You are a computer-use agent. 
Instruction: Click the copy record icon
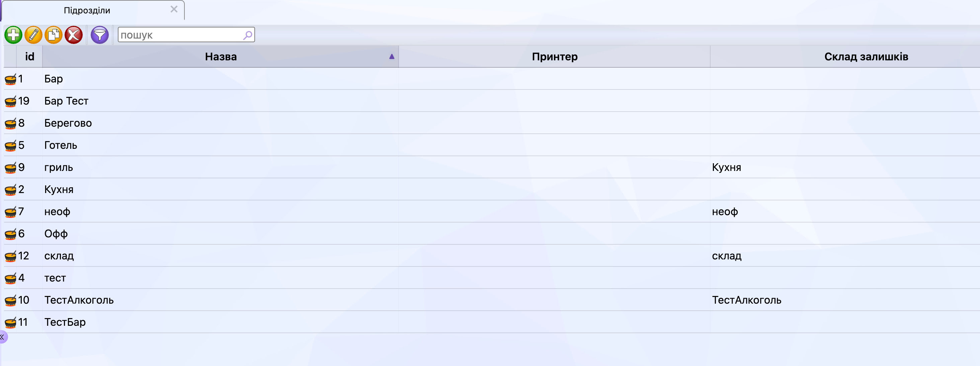pos(54,35)
